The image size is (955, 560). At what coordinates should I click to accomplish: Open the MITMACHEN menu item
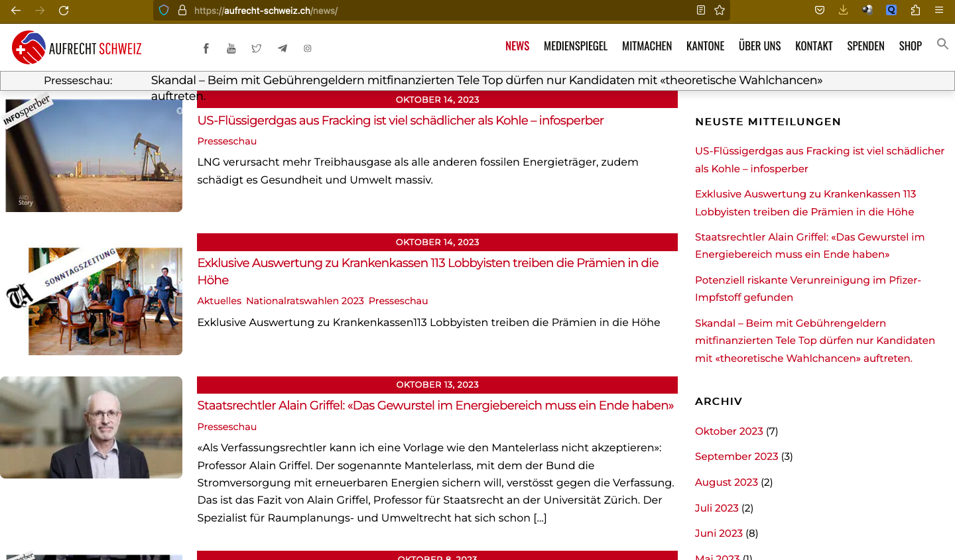[647, 46]
